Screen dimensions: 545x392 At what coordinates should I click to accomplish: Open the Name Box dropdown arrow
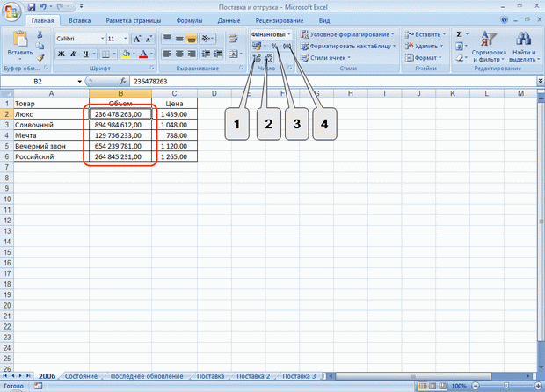[80, 82]
